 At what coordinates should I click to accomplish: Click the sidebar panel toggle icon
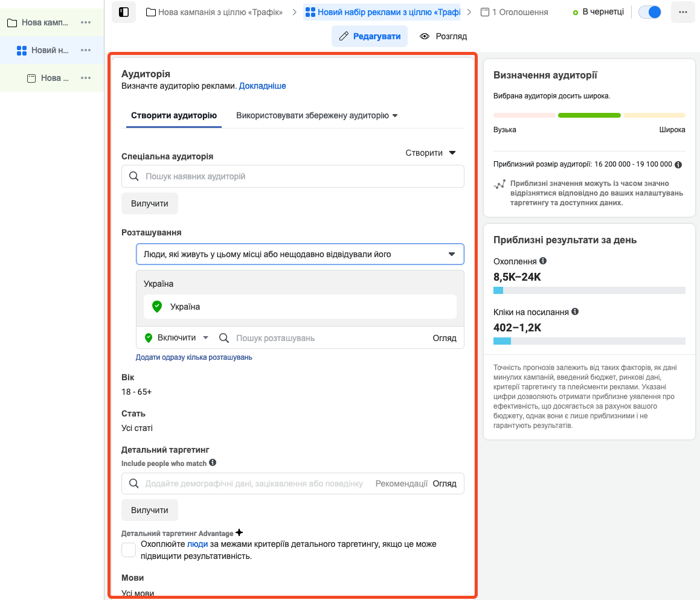tap(123, 12)
